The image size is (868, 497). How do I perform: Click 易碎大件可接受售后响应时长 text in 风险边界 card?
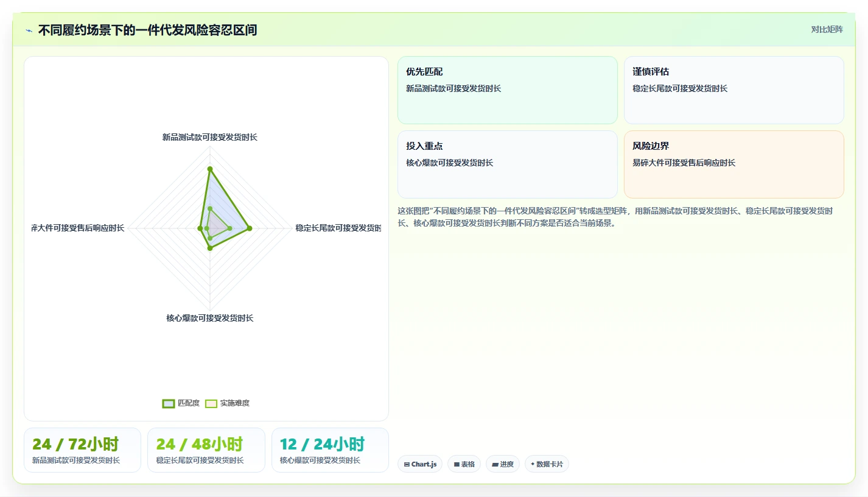tap(684, 163)
